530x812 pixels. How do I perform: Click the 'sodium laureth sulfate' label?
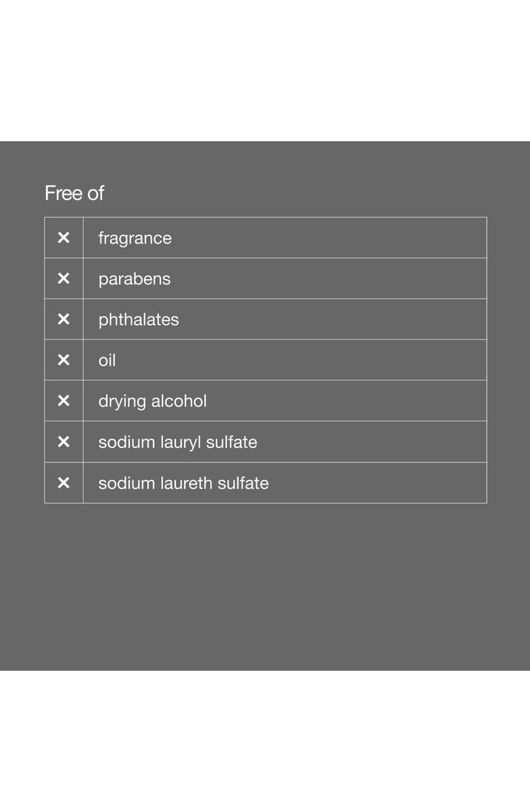pyautogui.click(x=183, y=483)
